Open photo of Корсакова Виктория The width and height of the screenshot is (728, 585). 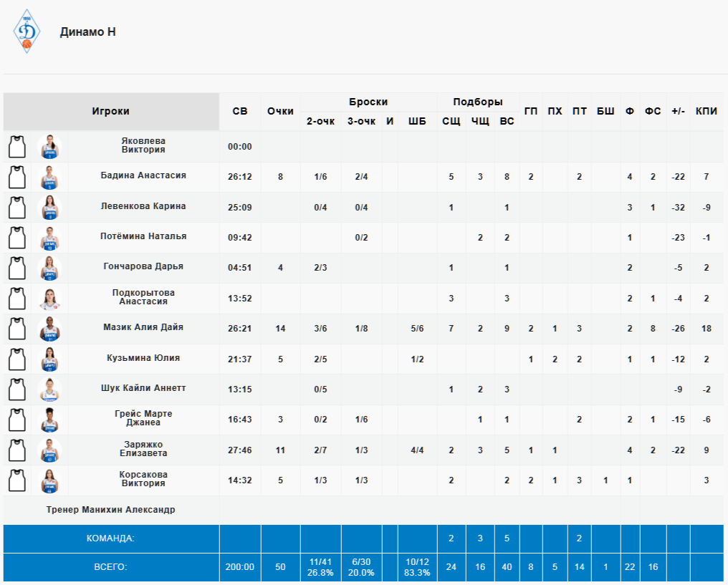[49, 480]
